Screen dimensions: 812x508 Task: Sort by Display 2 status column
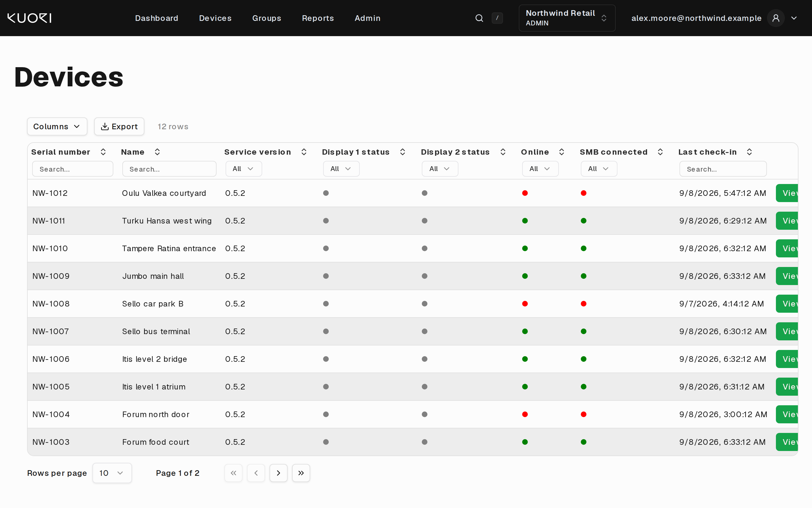(x=503, y=152)
